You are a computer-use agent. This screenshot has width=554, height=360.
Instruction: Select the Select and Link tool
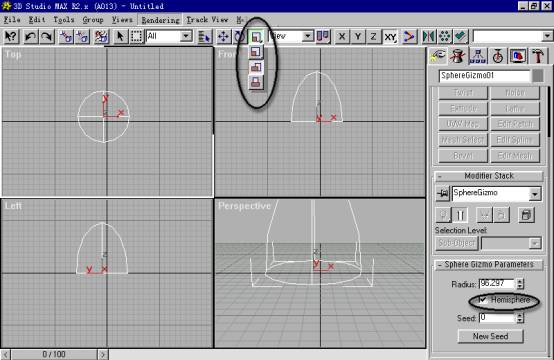pos(66,36)
